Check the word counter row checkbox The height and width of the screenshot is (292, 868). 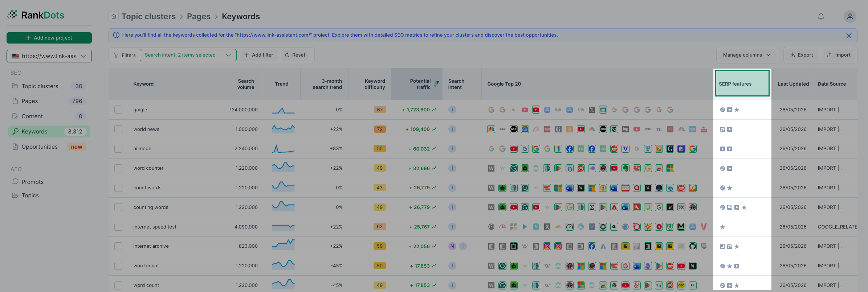point(118,168)
